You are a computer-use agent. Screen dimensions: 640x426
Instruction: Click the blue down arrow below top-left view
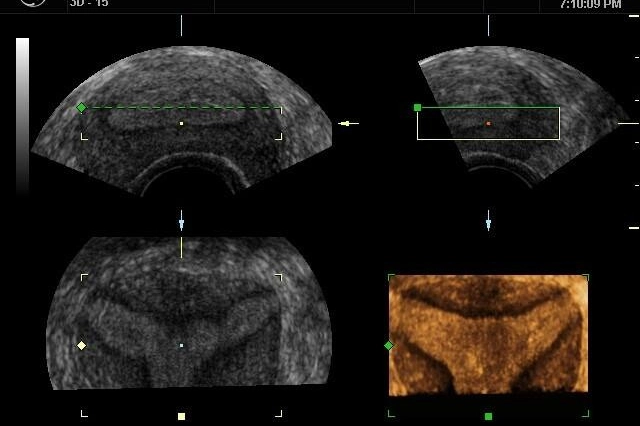point(181,219)
